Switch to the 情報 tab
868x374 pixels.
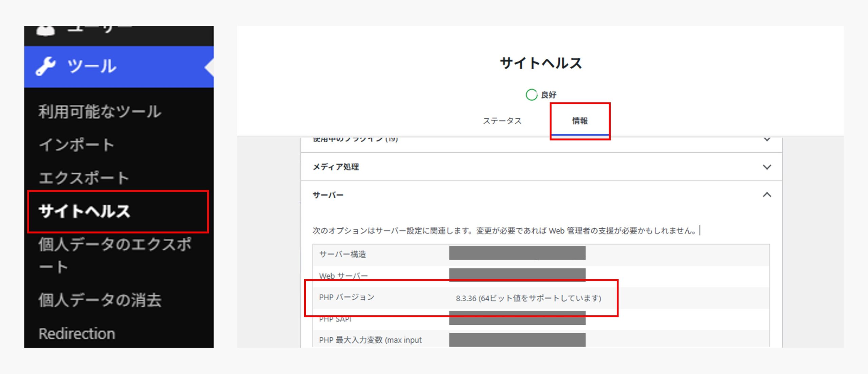tap(580, 121)
